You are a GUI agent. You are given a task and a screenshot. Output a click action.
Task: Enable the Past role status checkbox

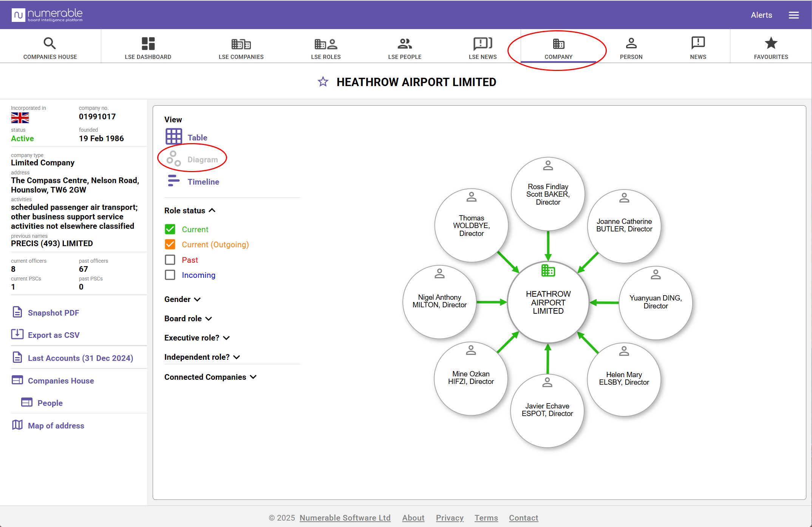(x=170, y=260)
